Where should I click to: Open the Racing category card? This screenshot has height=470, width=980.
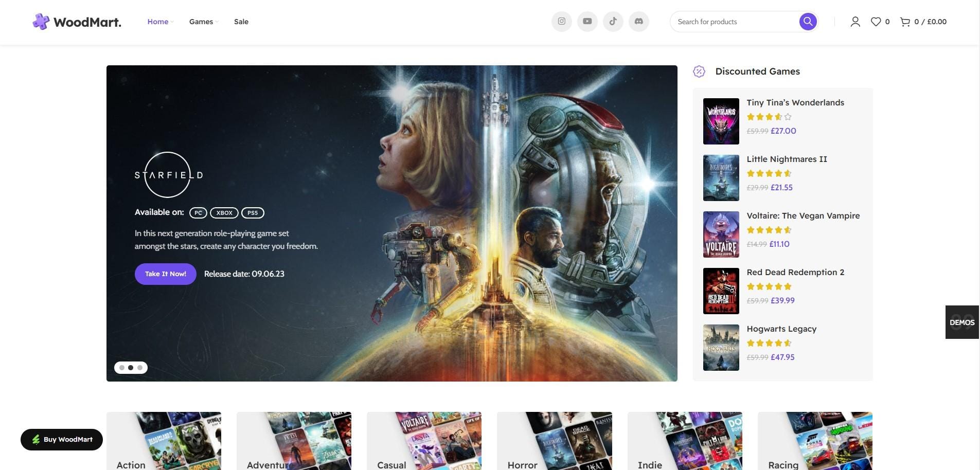pos(815,441)
